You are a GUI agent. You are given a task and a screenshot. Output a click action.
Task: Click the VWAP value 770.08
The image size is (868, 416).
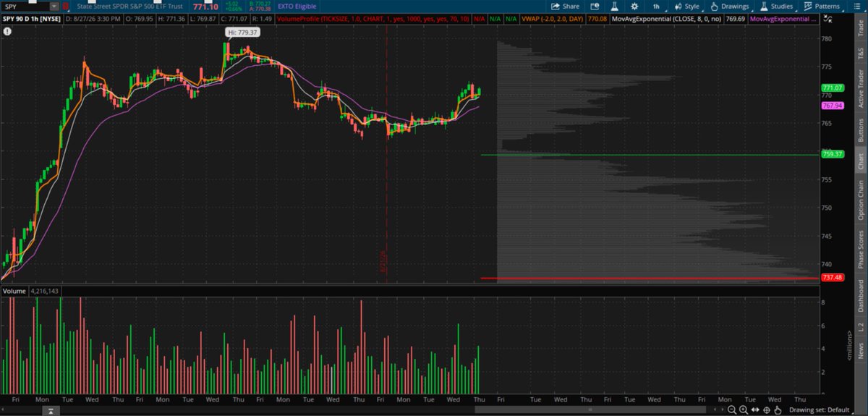click(598, 19)
